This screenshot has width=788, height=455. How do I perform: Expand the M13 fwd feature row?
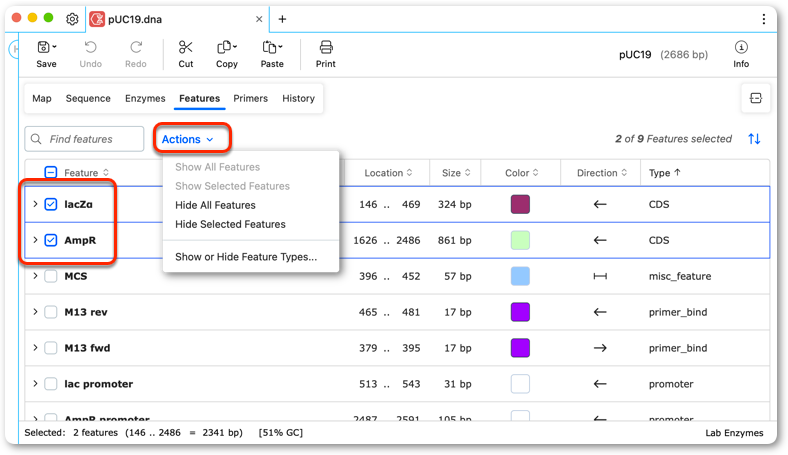point(35,348)
